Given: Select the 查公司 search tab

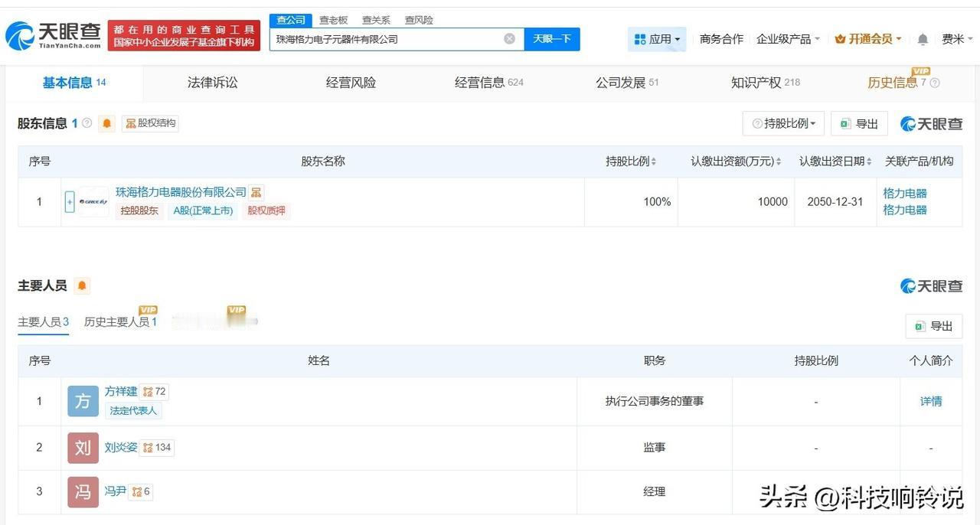Looking at the screenshot, I should [x=291, y=21].
